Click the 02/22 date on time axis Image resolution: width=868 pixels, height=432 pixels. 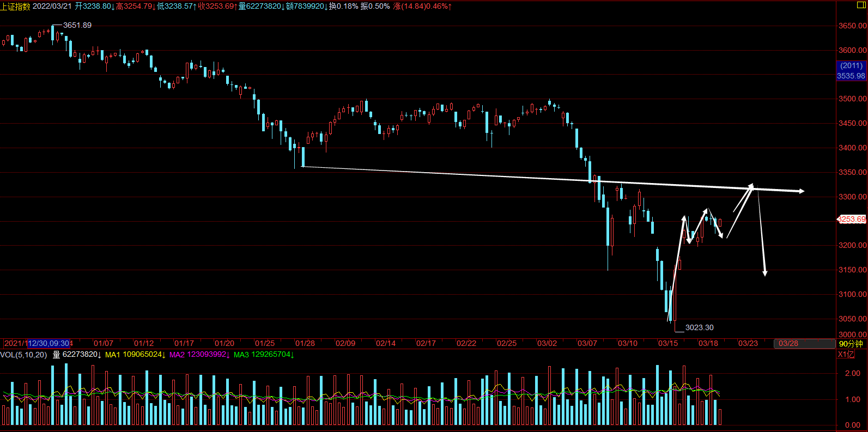(x=466, y=344)
